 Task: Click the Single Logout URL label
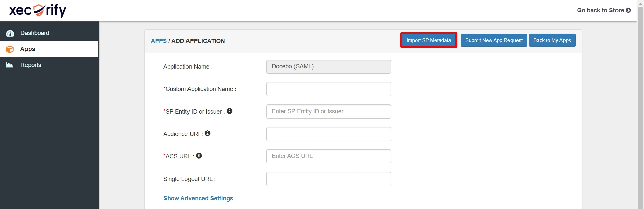pos(190,179)
